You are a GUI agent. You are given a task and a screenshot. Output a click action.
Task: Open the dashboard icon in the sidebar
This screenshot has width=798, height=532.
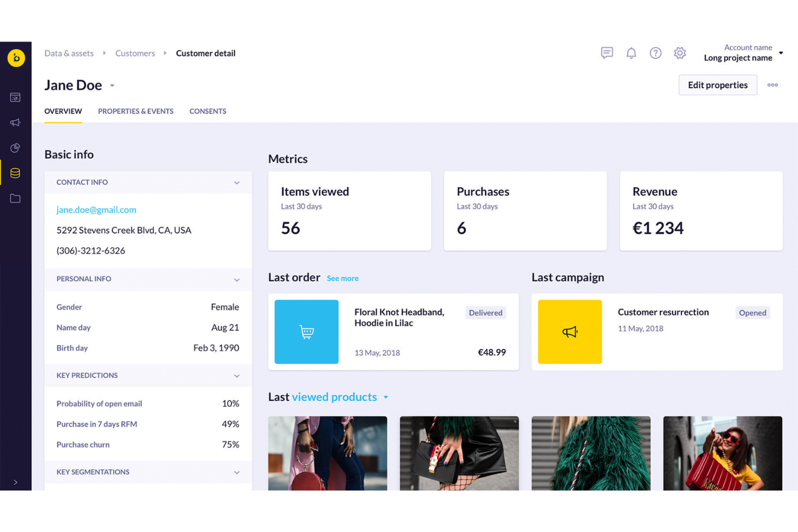coord(16,97)
